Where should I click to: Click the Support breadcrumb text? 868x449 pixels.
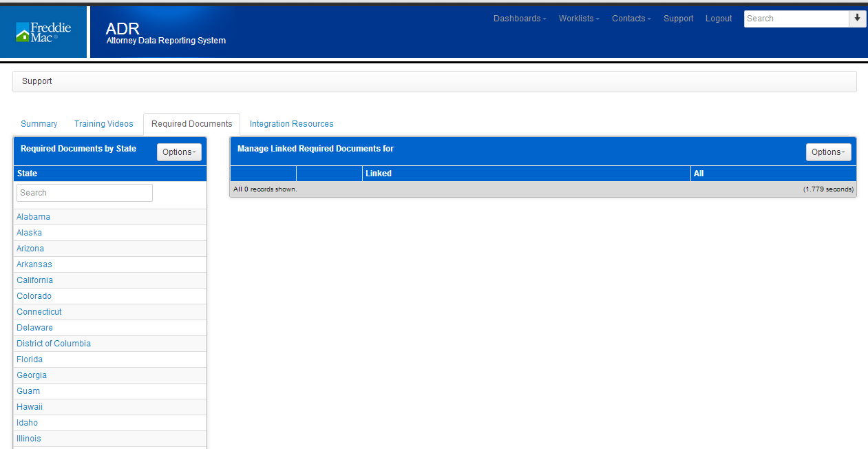[37, 81]
